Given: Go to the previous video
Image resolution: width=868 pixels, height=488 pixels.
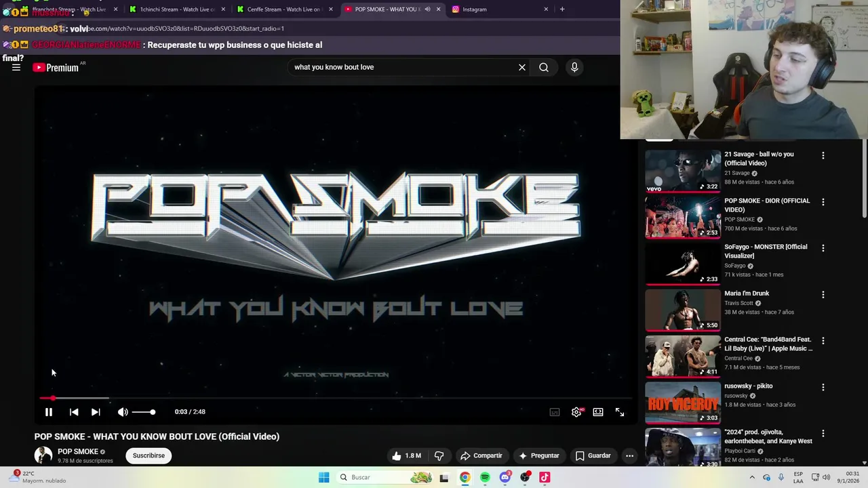Looking at the screenshot, I should pyautogui.click(x=74, y=412).
